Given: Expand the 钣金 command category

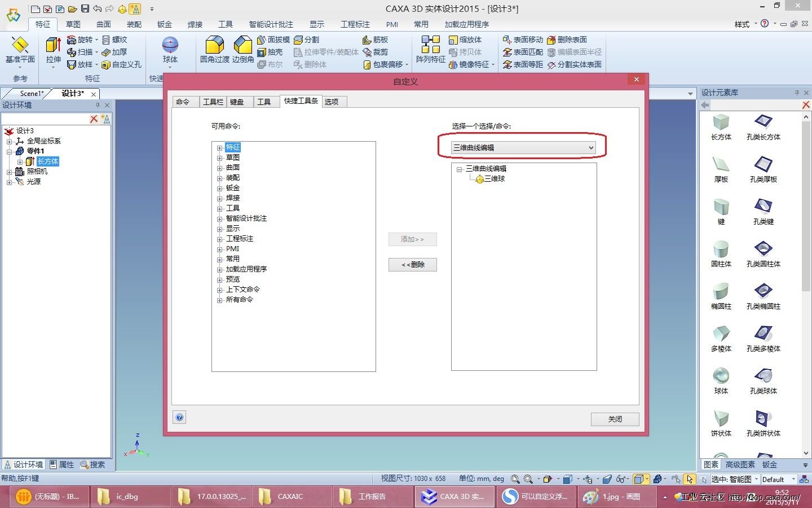Looking at the screenshot, I should pyautogui.click(x=220, y=189).
